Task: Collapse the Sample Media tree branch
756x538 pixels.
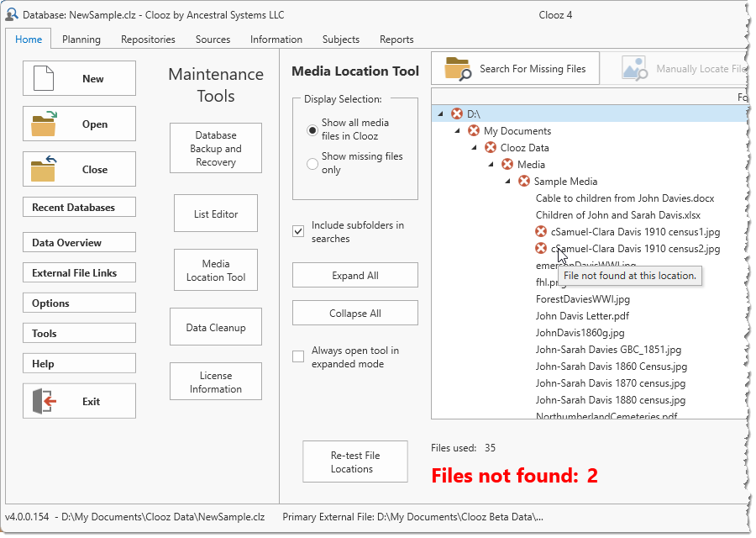Action: tap(506, 181)
